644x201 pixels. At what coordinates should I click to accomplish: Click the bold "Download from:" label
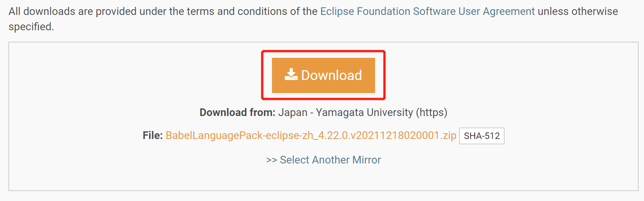click(237, 113)
